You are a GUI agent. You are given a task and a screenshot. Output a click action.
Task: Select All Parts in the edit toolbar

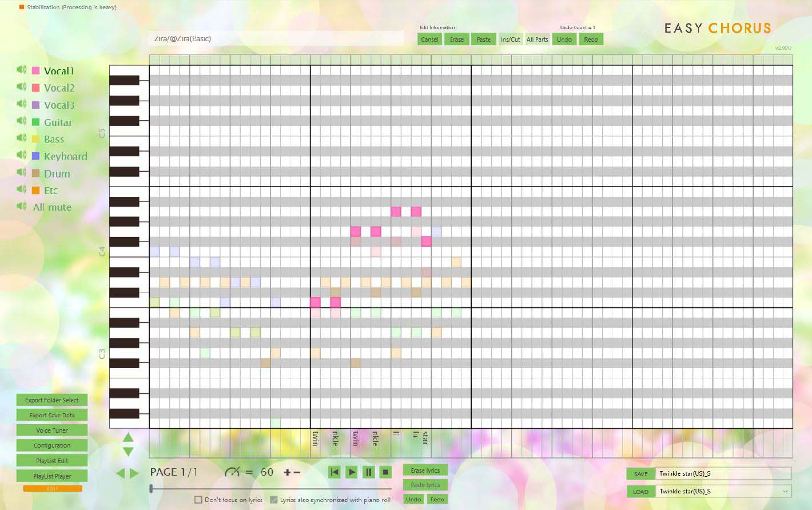point(537,39)
